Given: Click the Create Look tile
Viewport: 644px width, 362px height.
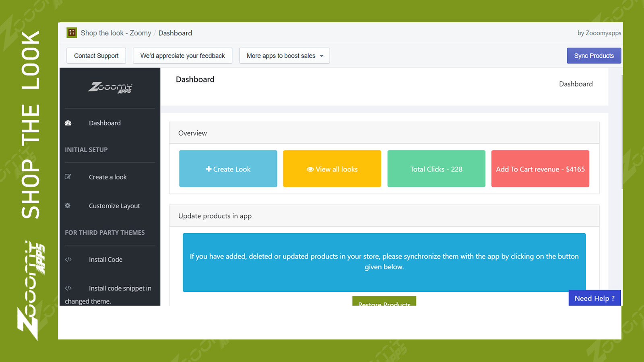Looking at the screenshot, I should click(x=228, y=169).
